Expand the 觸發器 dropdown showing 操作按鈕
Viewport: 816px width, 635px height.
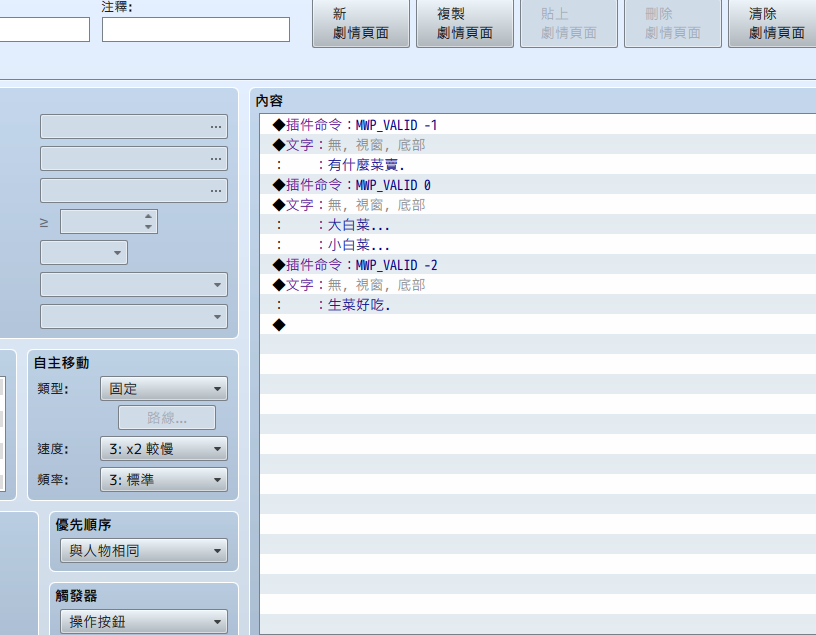pyautogui.click(x=144, y=621)
